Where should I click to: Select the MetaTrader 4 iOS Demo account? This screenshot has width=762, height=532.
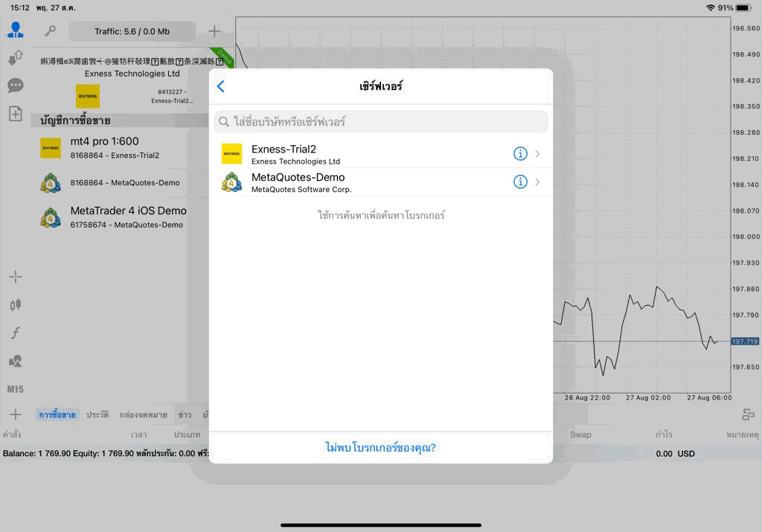(x=121, y=217)
